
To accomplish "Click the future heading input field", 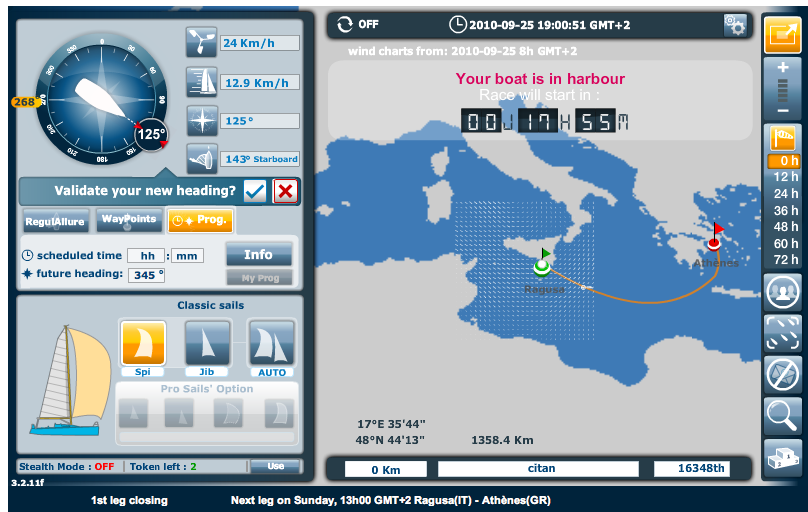I will 146,274.
